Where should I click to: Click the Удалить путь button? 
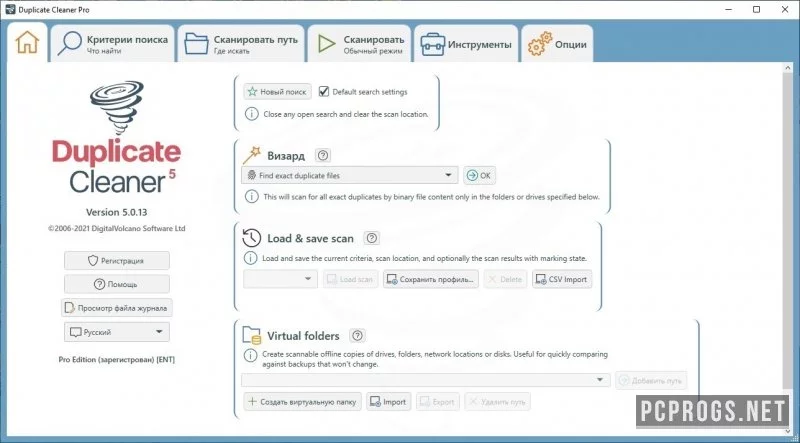point(497,402)
